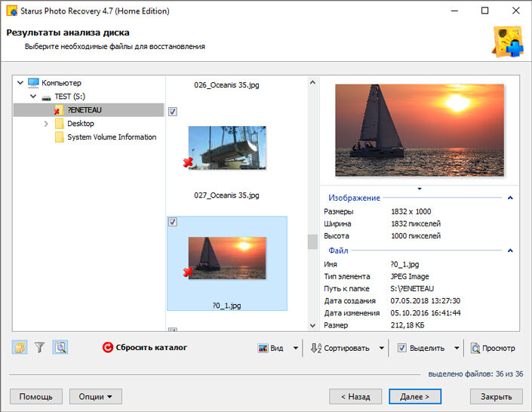Click the Помощь button
Image resolution: width=532 pixels, height=412 pixels.
pos(36,396)
